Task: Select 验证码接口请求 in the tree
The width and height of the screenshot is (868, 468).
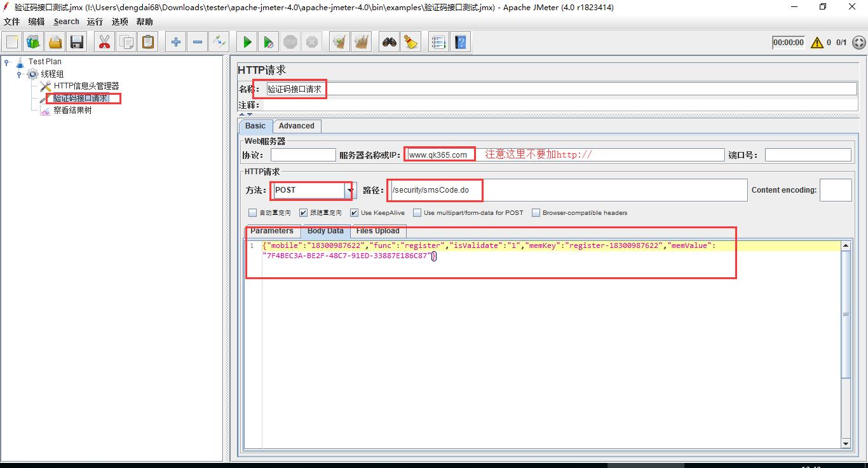Action: point(80,98)
